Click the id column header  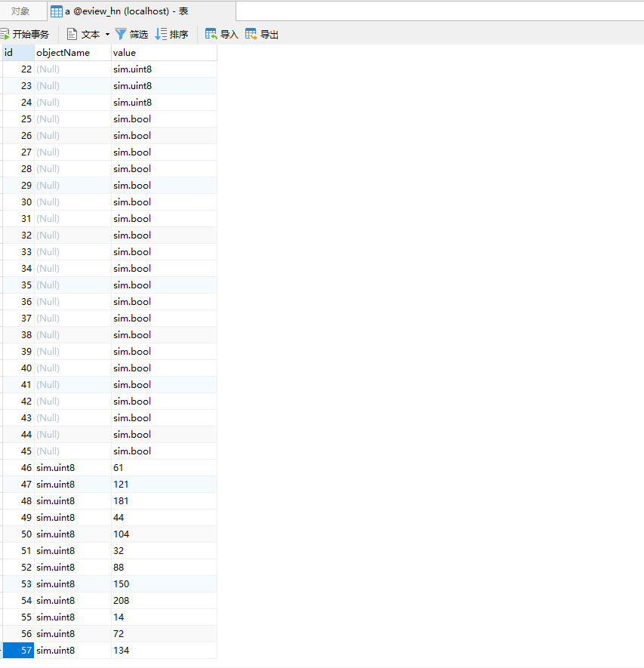pos(18,53)
